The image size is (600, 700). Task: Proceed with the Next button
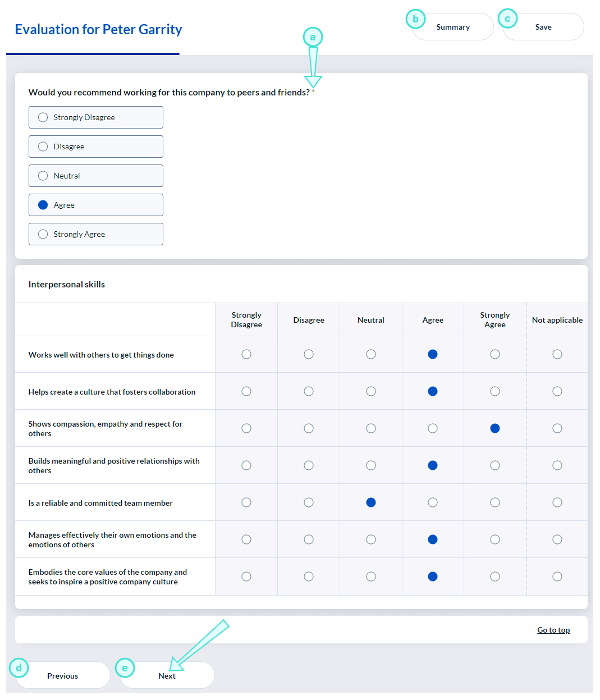tap(167, 675)
